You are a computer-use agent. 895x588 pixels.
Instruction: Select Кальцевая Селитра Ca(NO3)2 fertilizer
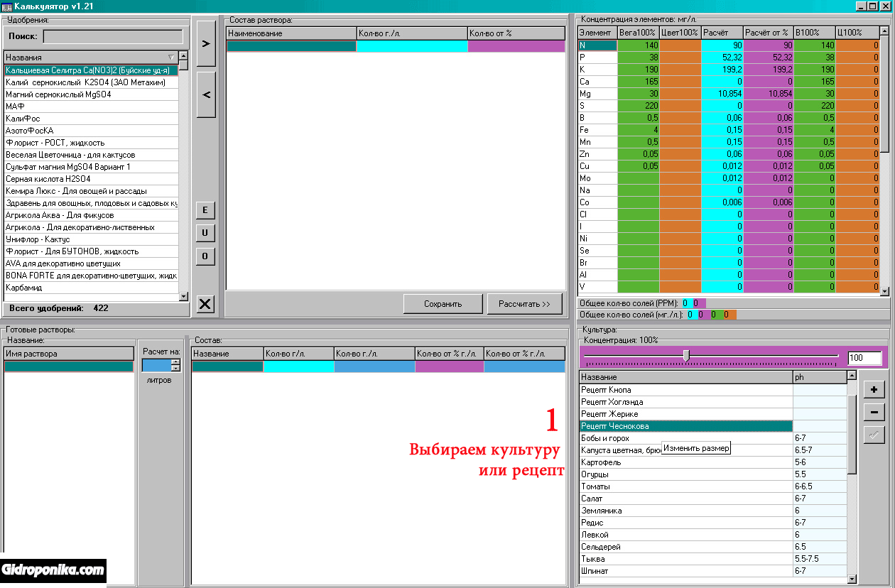pos(90,70)
